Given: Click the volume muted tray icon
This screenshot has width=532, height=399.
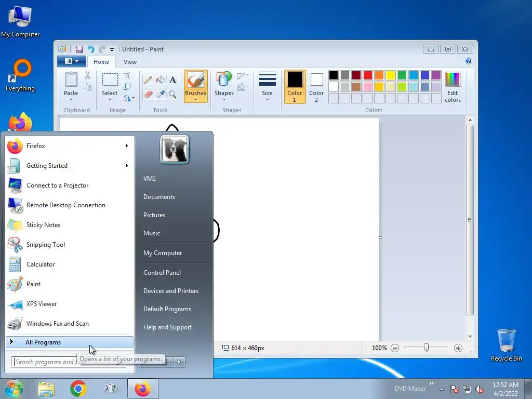Looking at the screenshot, I should pos(480,390).
